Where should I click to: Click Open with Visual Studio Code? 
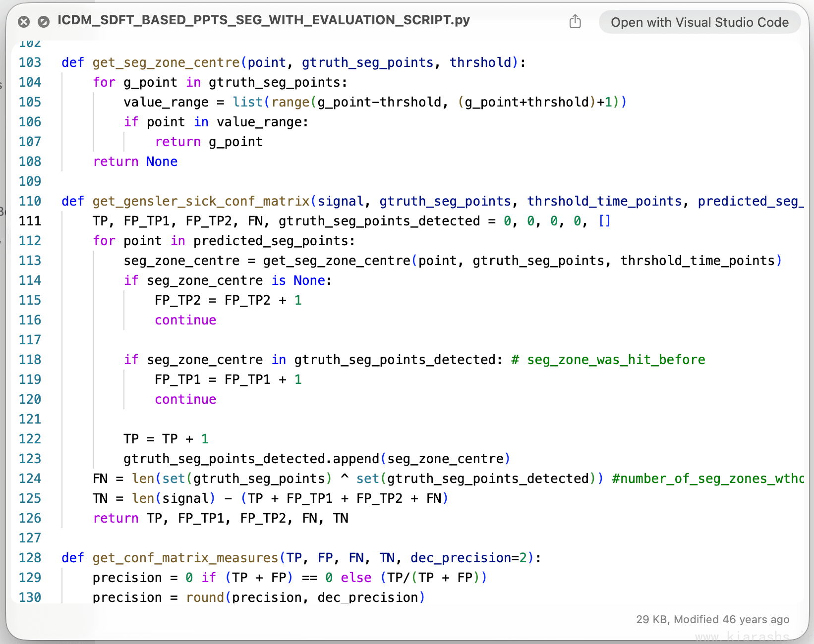[x=699, y=22]
